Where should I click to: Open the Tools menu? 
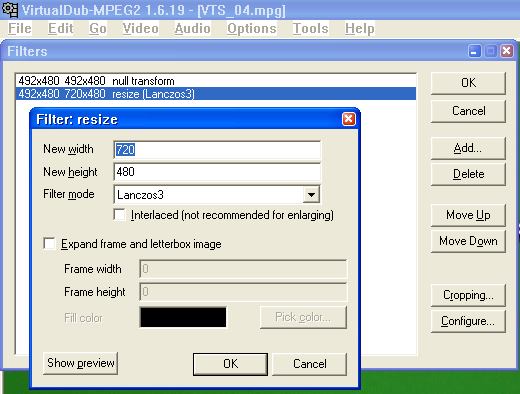coord(310,28)
